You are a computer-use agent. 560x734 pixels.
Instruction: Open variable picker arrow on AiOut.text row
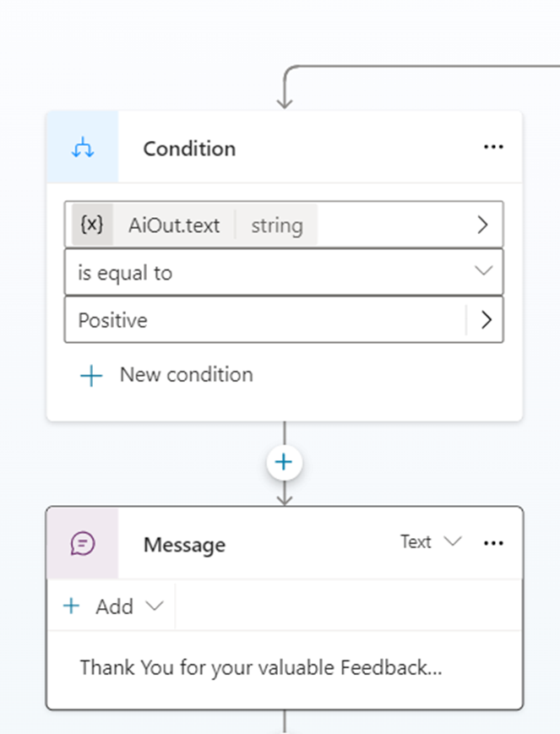tap(482, 225)
